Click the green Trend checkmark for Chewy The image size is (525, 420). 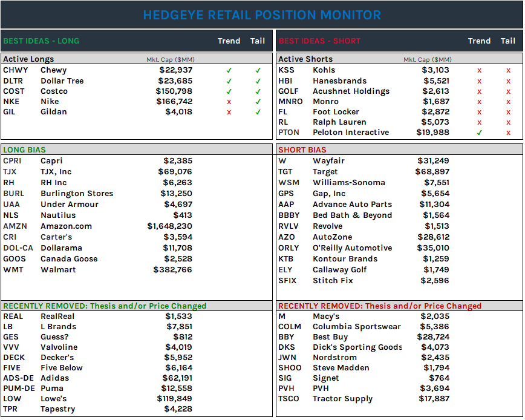[x=229, y=70]
